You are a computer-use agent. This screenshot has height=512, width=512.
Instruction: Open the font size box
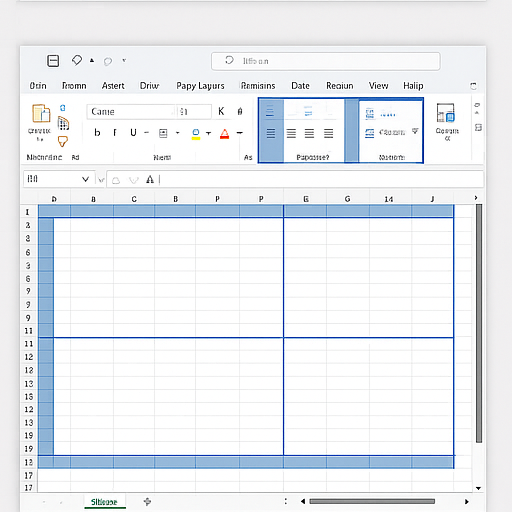click(x=194, y=112)
